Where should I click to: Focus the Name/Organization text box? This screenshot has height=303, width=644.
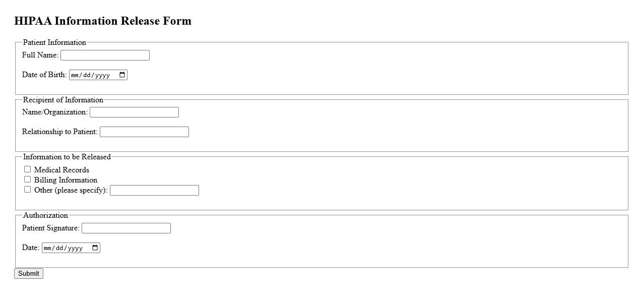pos(134,112)
